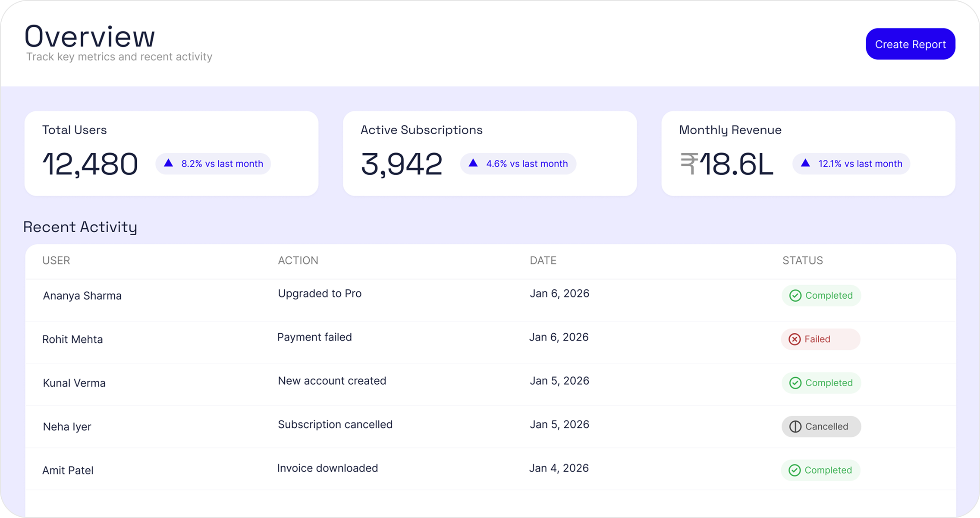
Task: Toggle Neha Iyer's Cancelled status pill
Action: [x=821, y=426]
